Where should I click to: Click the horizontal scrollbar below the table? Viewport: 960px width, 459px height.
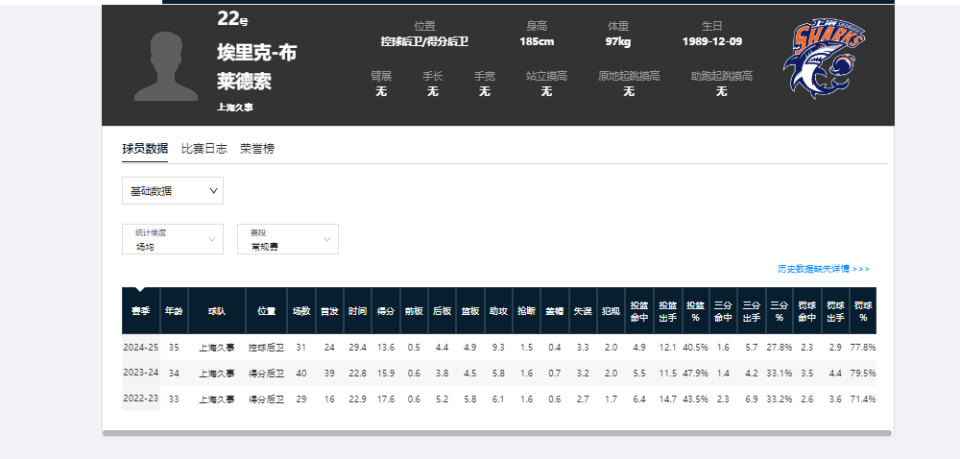pos(496,433)
